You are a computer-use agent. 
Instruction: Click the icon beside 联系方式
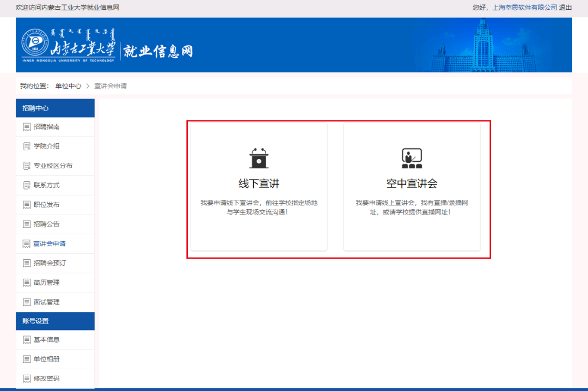click(x=27, y=185)
